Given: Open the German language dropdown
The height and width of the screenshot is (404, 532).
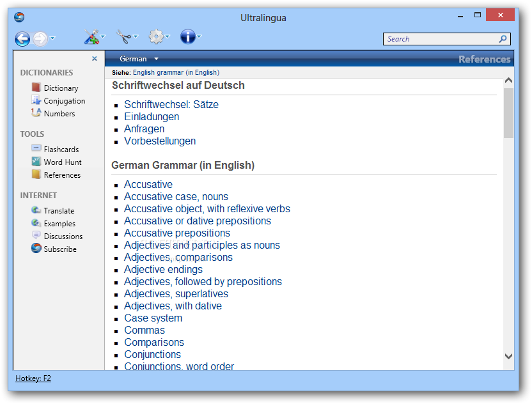Looking at the screenshot, I should pyautogui.click(x=139, y=59).
